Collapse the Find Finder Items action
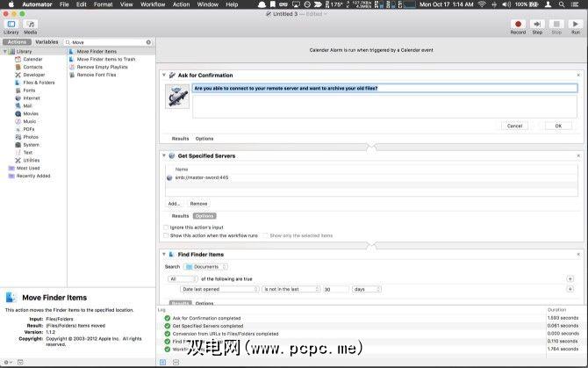The image size is (588, 368). (164, 255)
